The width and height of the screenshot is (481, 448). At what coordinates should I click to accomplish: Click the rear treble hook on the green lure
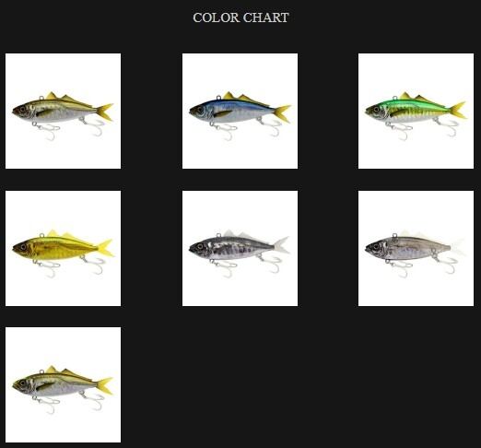coord(447,127)
